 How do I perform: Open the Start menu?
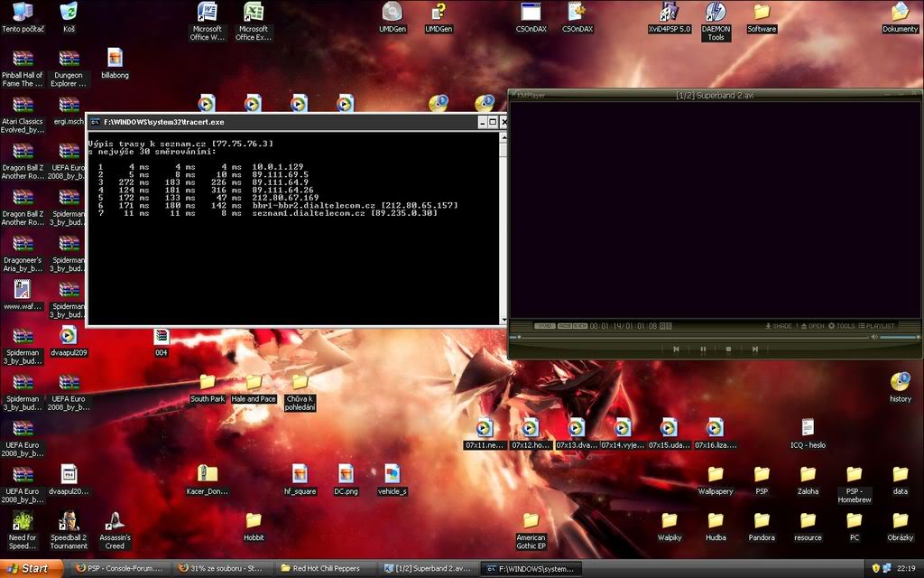[x=31, y=569]
